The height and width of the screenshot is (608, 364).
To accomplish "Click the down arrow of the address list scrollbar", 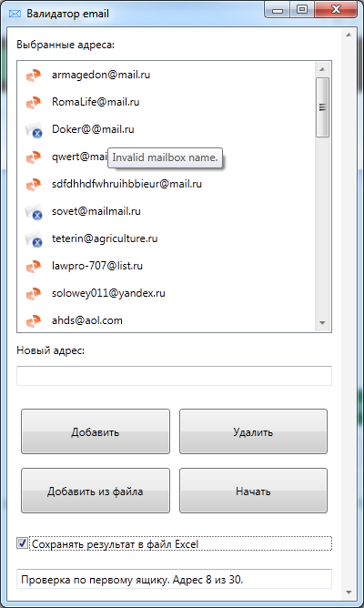I will pos(322,322).
